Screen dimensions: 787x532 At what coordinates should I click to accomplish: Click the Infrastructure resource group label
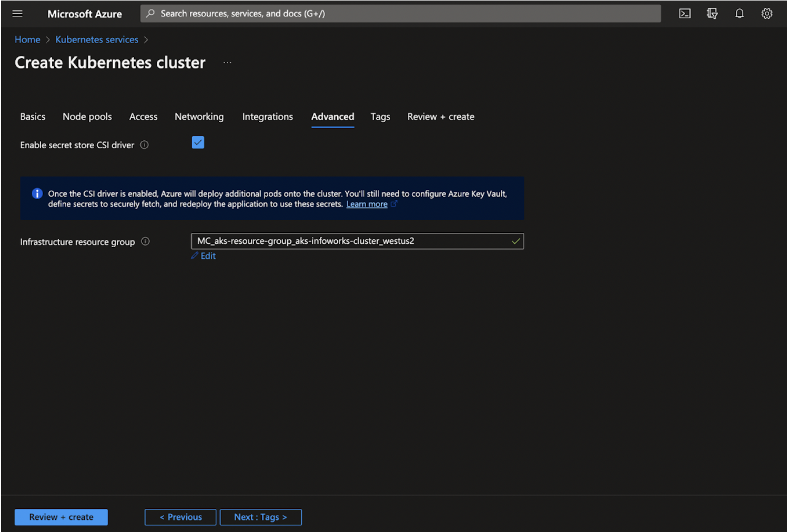click(77, 242)
